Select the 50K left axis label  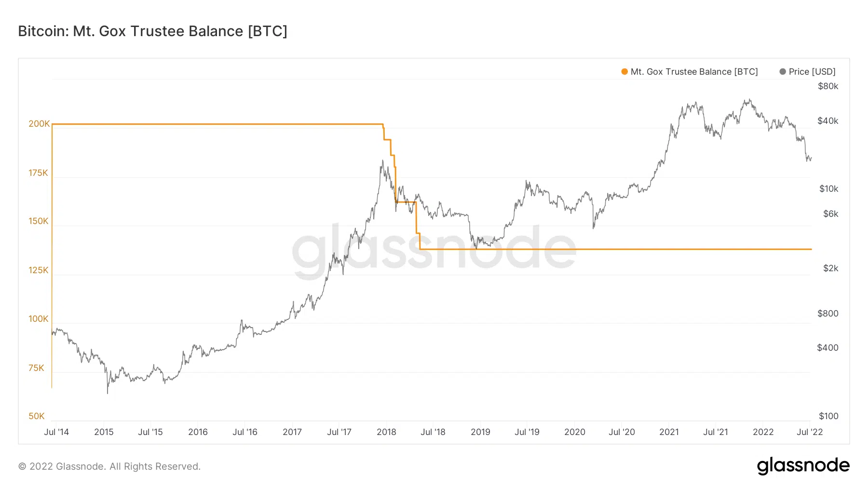37,416
